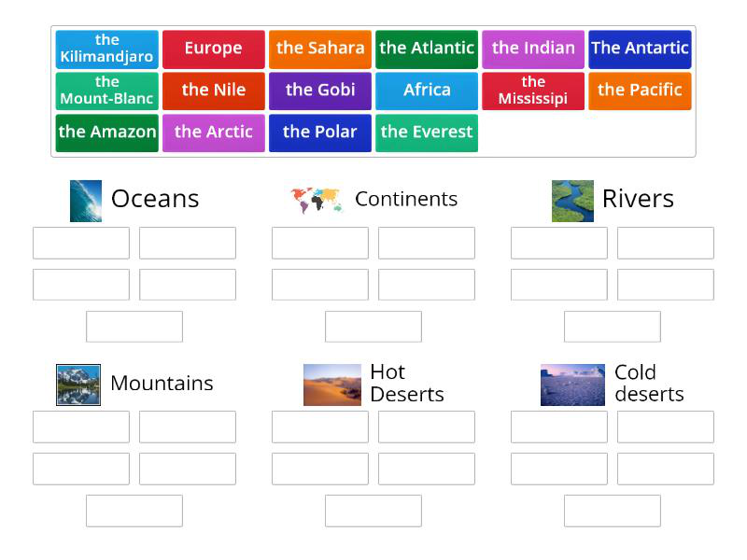
Task: Click first empty slot under Hot Deserts
Action: click(320, 427)
